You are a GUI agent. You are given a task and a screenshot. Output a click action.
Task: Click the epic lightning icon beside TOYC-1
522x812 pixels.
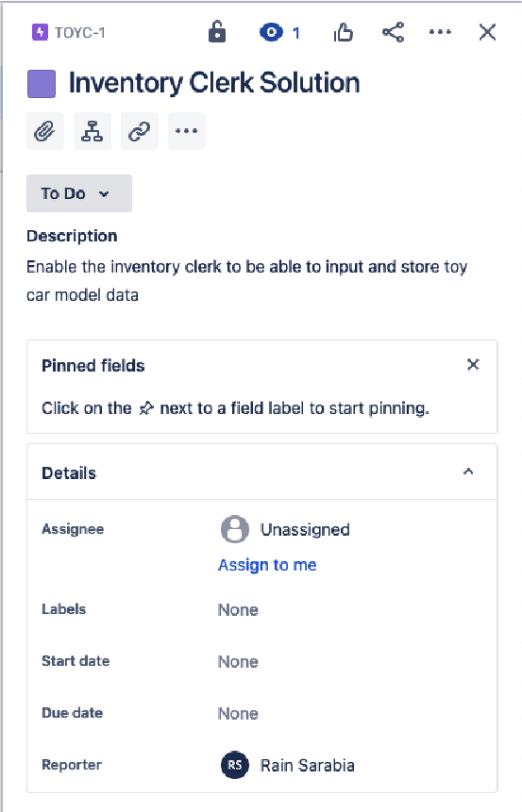40,33
